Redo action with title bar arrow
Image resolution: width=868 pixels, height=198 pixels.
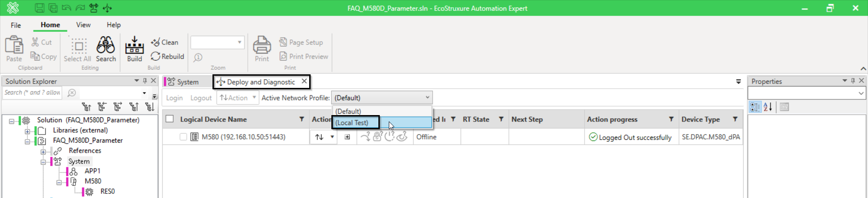pyautogui.click(x=80, y=8)
